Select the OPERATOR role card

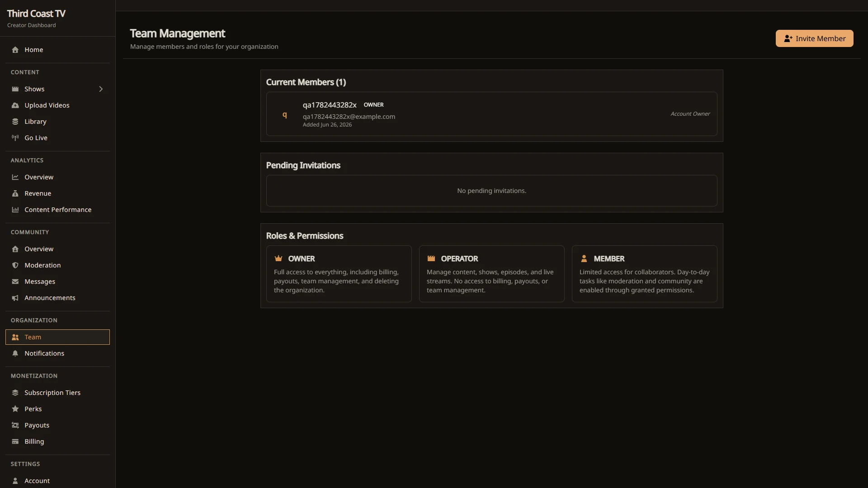pyautogui.click(x=491, y=274)
